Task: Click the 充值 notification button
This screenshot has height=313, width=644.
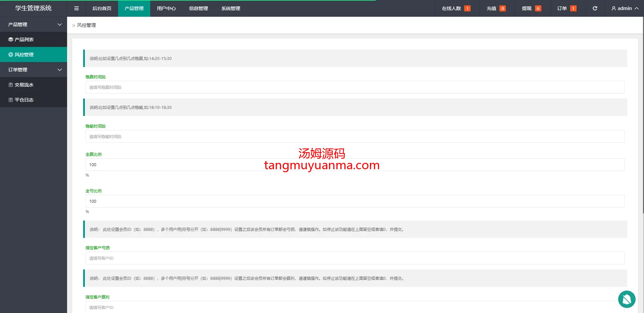Action: coord(496,8)
